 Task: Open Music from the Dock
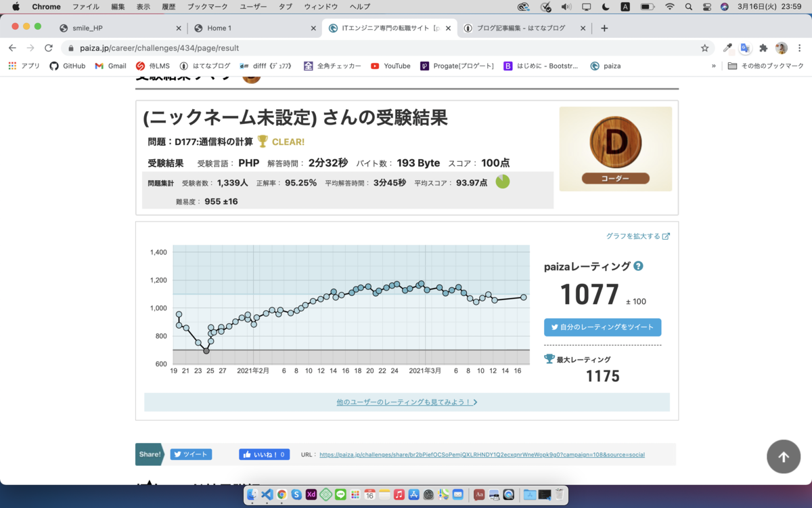[x=399, y=495]
